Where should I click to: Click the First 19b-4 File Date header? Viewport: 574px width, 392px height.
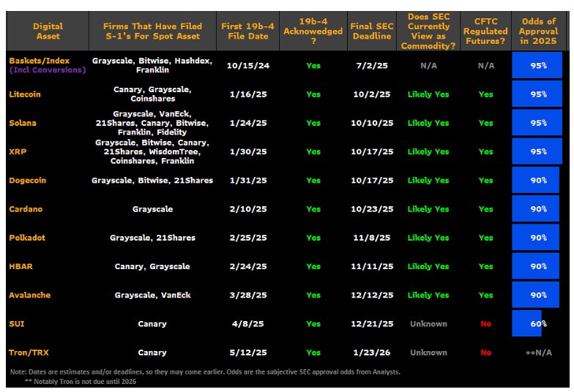(247, 31)
